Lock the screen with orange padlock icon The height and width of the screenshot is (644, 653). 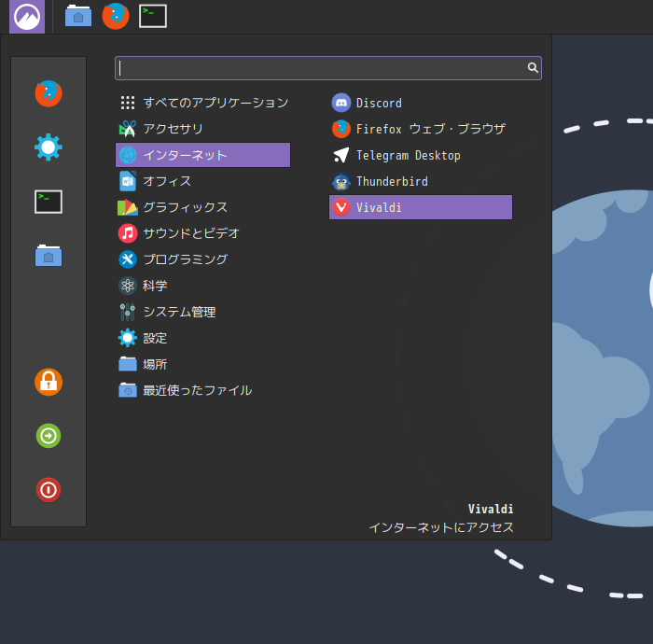[x=49, y=382]
